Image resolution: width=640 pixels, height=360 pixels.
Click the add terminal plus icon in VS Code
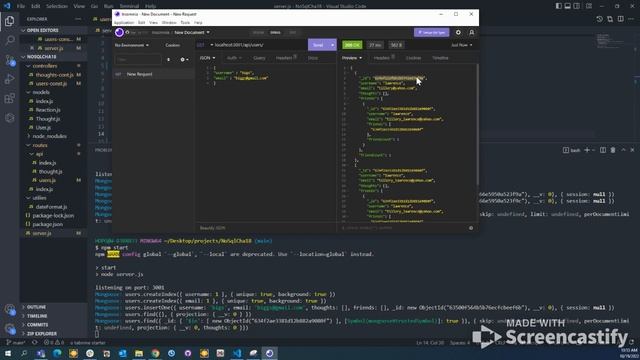(x=587, y=150)
